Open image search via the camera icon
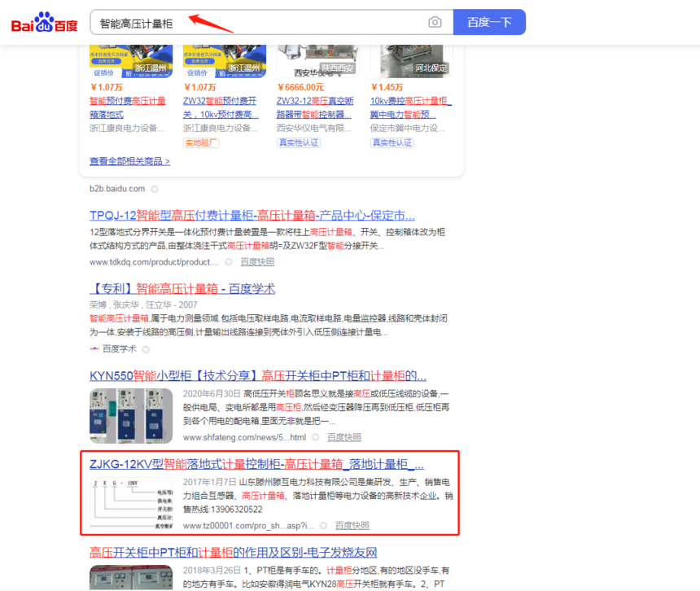 435,22
